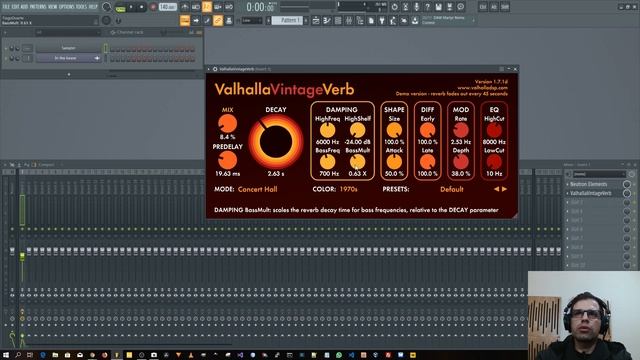The height and width of the screenshot is (360, 640).
Task: Open the MODE Concert Hall selector
Action: pyautogui.click(x=257, y=189)
